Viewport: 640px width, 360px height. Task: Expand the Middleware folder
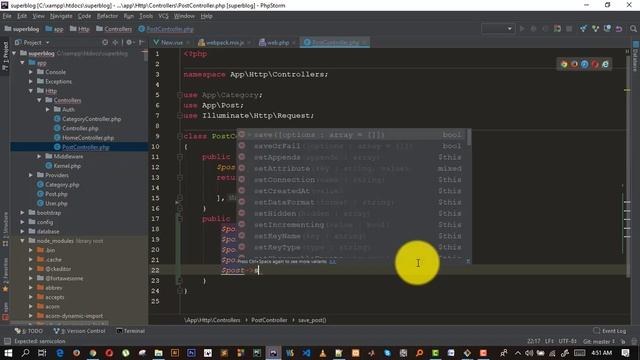point(40,156)
